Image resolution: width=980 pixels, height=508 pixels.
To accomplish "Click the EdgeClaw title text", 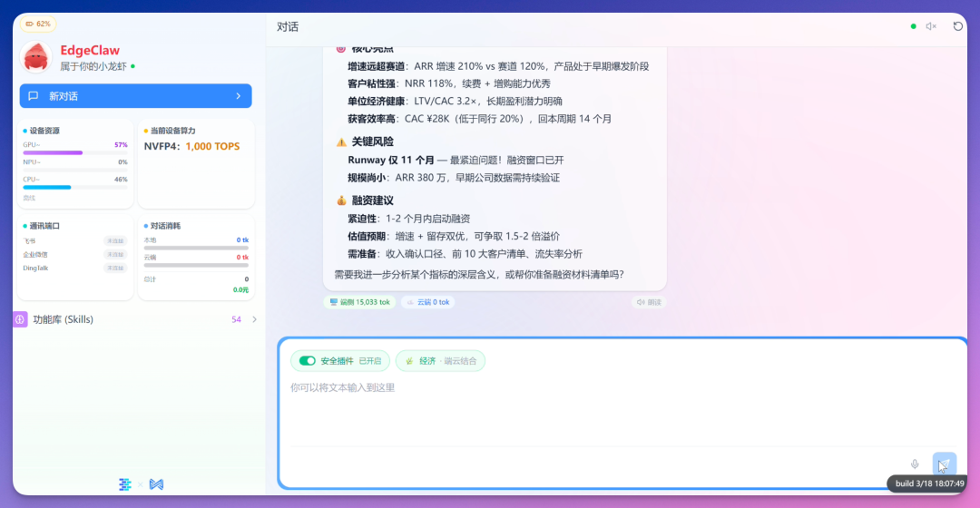I will coord(90,50).
